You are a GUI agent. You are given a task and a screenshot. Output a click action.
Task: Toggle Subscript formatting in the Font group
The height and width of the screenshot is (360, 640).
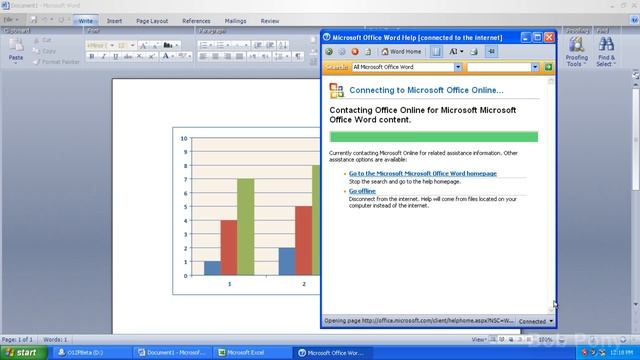(x=140, y=56)
